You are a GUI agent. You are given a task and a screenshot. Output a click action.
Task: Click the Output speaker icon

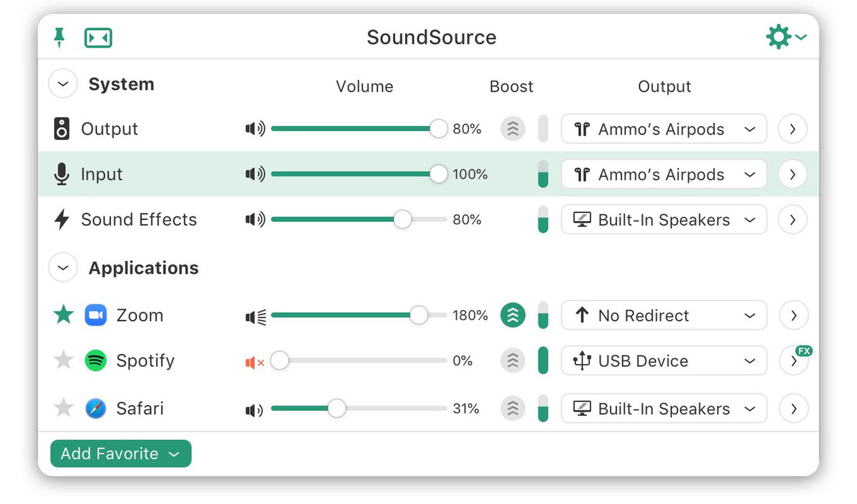tap(62, 129)
